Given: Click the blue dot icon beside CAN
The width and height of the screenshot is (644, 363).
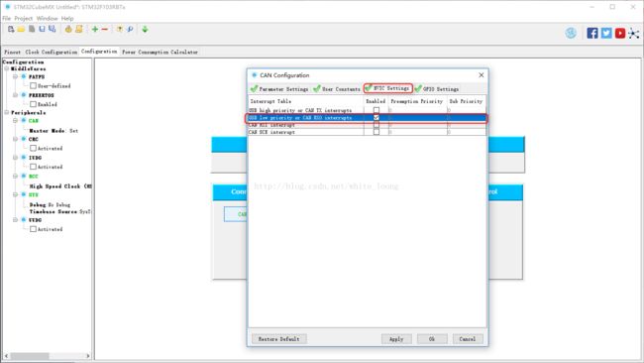Looking at the screenshot, I should (x=24, y=120).
